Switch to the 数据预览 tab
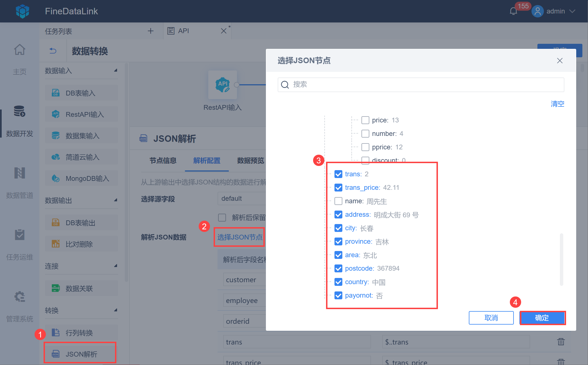Screen dimensions: 588x365 [250, 161]
